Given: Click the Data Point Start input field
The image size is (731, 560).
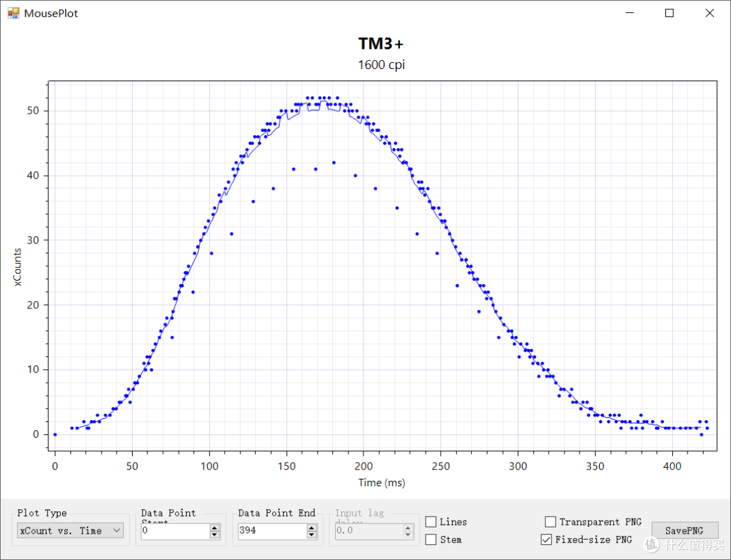Looking at the screenshot, I should pyautogui.click(x=175, y=531).
